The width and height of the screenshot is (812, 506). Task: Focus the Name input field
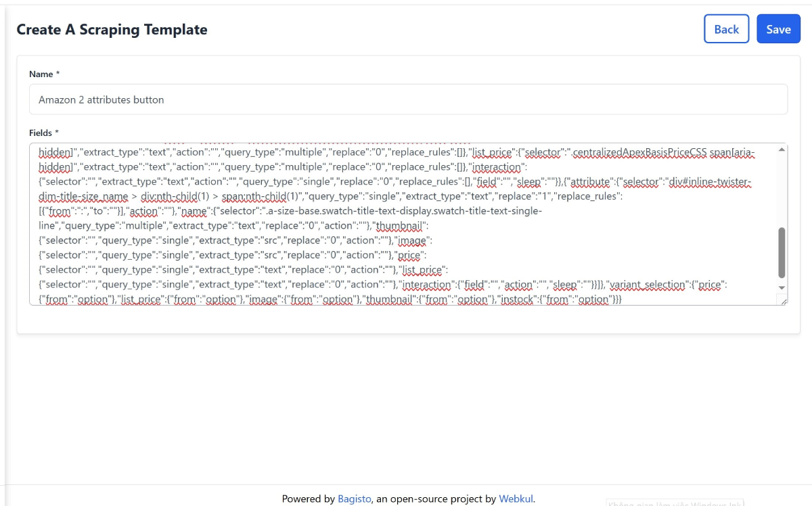click(408, 99)
